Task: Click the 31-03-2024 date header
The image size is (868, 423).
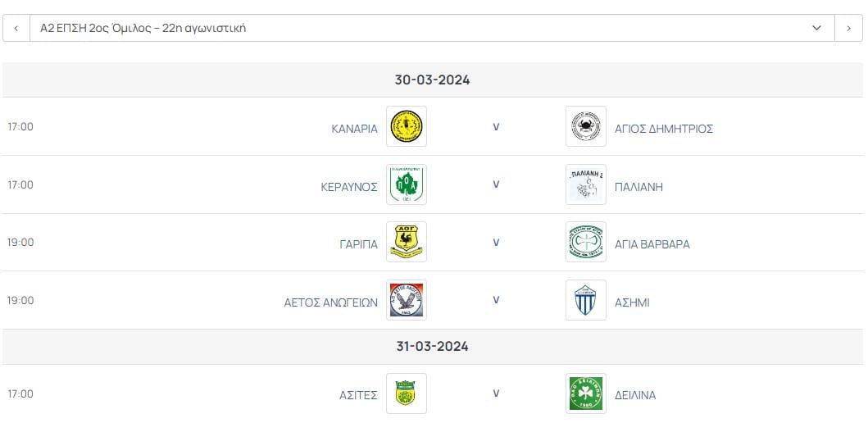Action: [432, 347]
